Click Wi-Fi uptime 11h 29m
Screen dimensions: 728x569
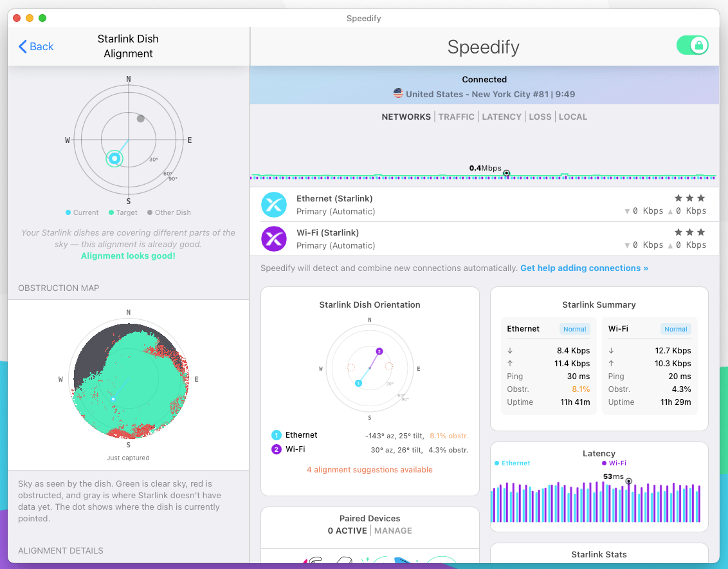675,402
